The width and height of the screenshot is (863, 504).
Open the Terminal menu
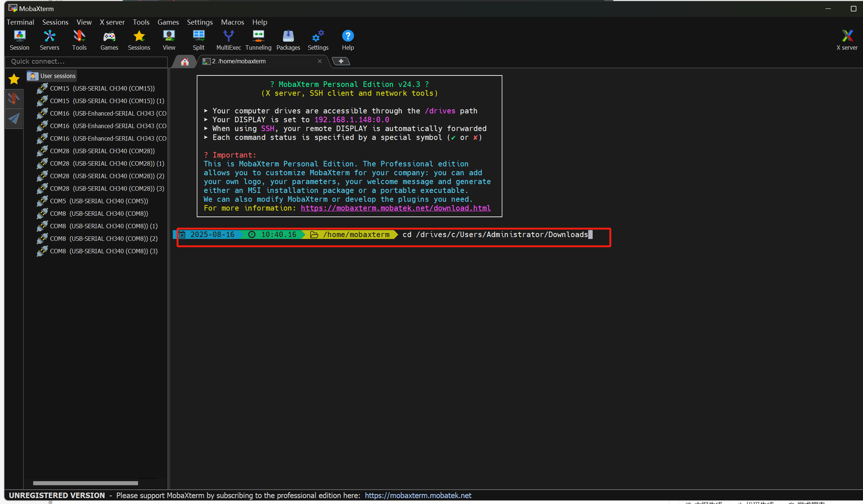point(20,22)
